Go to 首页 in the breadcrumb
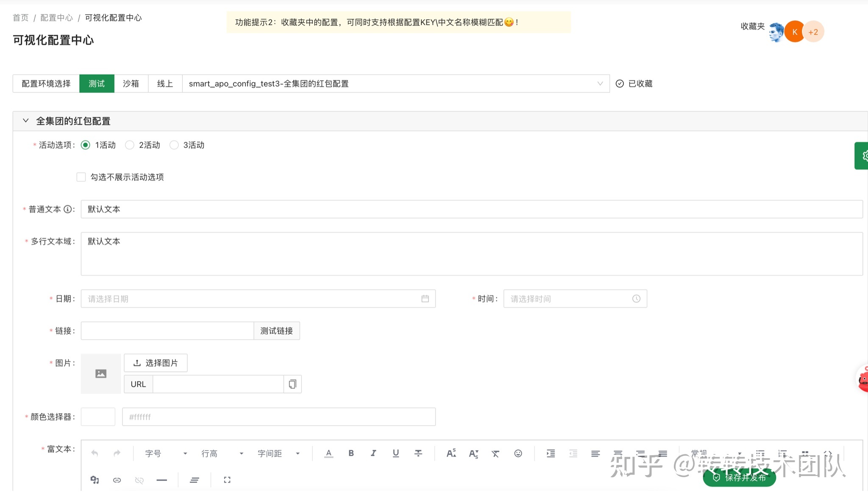 (20, 18)
